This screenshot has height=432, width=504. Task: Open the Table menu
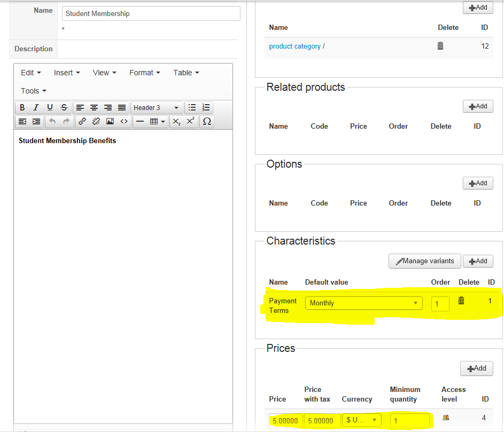(186, 73)
